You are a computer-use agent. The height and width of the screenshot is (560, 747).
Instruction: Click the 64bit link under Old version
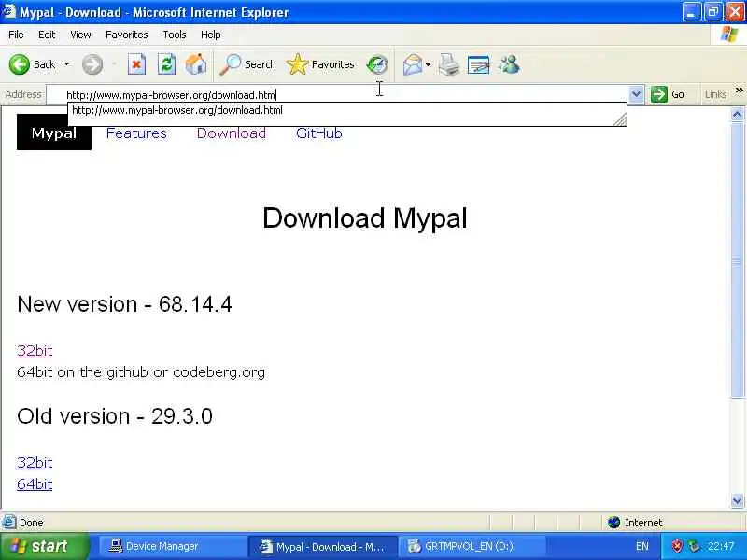[x=35, y=484]
